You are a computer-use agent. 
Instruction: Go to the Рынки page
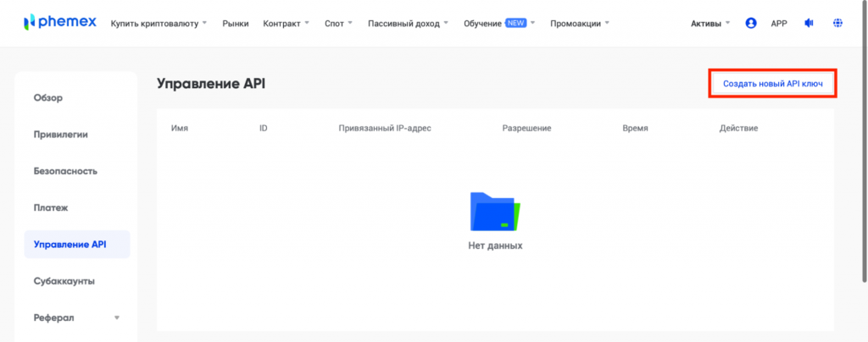point(236,23)
